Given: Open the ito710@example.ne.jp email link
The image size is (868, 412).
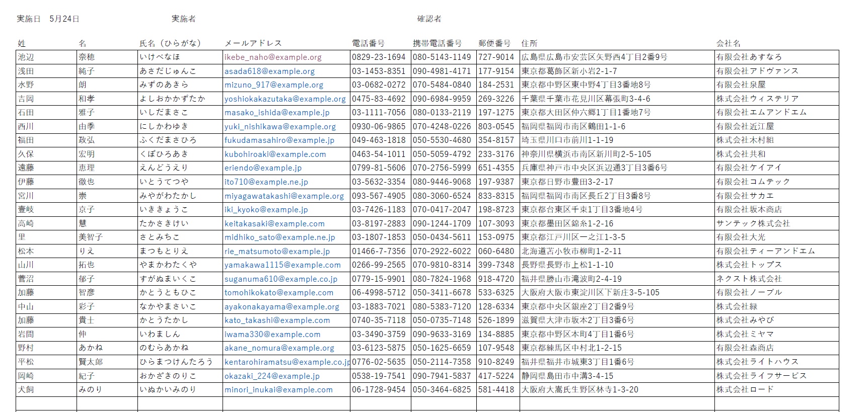Looking at the screenshot, I should 266,182.
